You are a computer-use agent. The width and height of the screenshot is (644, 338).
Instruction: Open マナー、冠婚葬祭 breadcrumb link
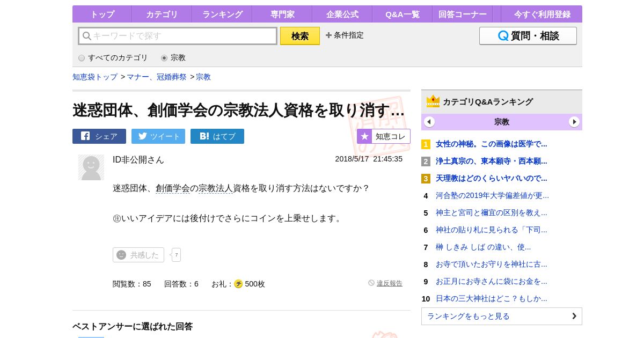[157, 77]
